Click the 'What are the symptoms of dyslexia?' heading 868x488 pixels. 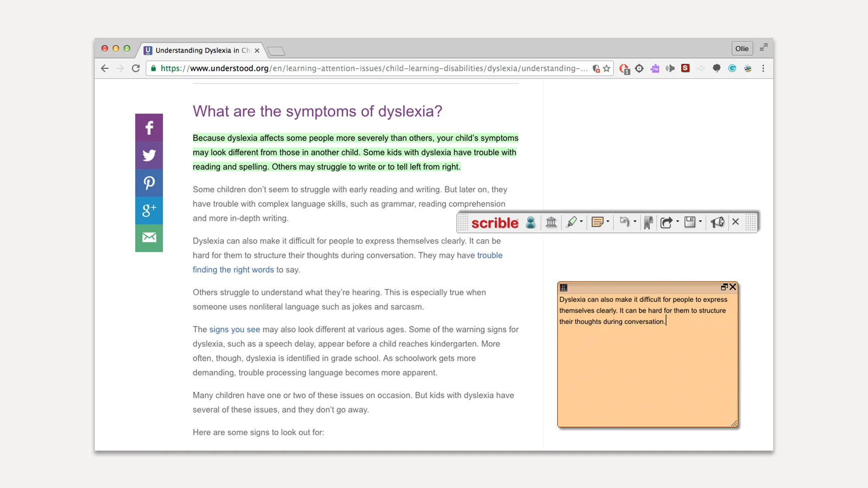(x=318, y=111)
